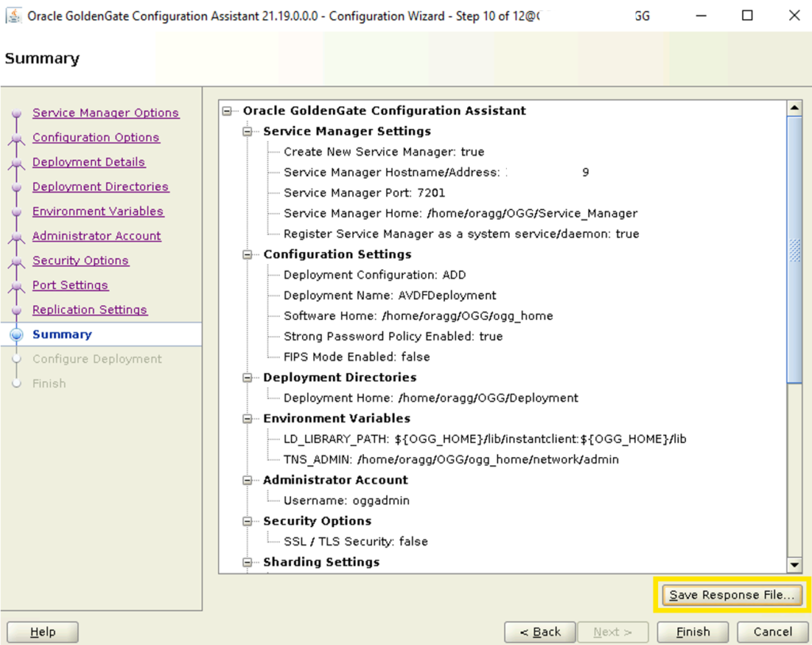Viewport: 812px width, 645px height.
Task: Minimize the Configuration Wizard window
Action: point(701,16)
